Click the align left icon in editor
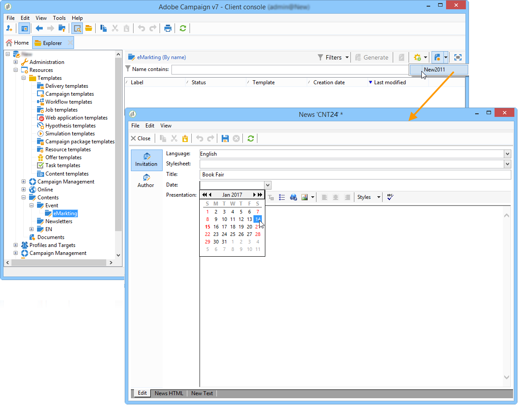This screenshot has width=532, height=415. (x=325, y=197)
